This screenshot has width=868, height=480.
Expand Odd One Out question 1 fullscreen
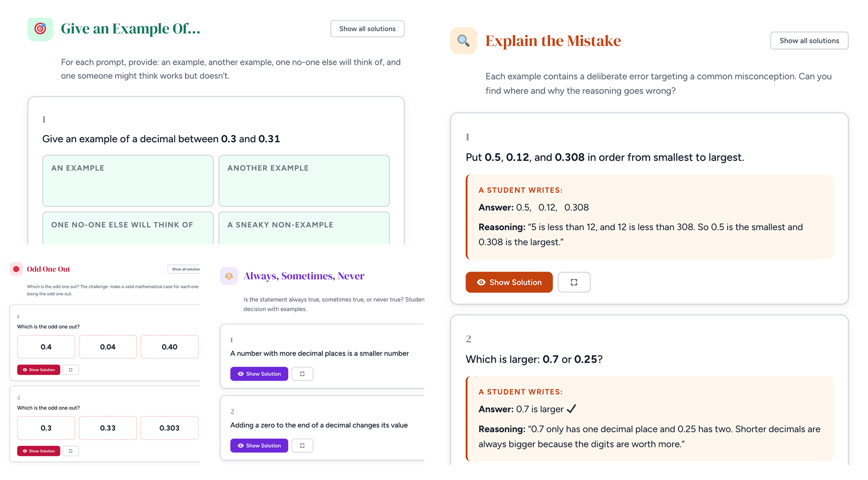71,370
